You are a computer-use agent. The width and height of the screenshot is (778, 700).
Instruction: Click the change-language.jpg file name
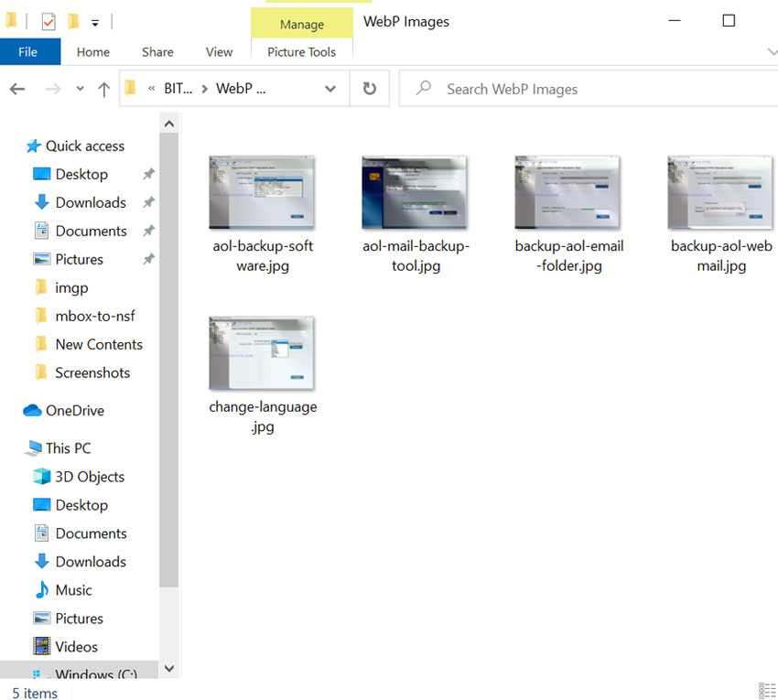pyautogui.click(x=263, y=416)
